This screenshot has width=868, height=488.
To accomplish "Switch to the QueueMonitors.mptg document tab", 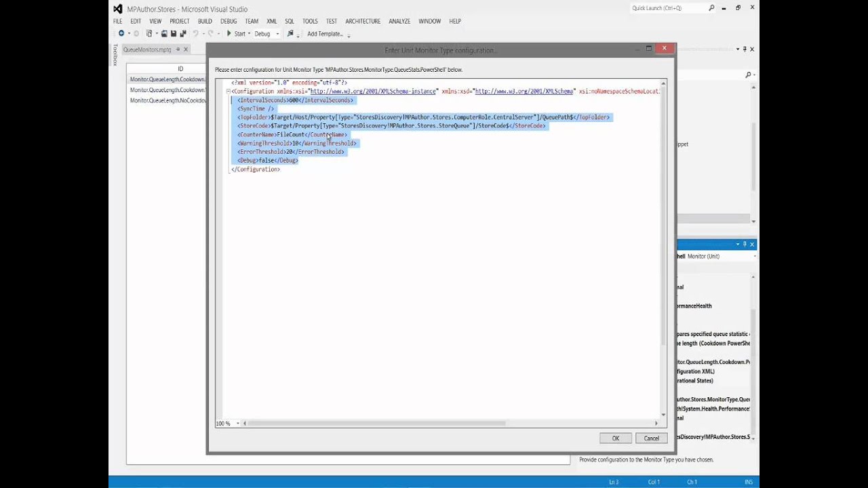I will (x=147, y=49).
